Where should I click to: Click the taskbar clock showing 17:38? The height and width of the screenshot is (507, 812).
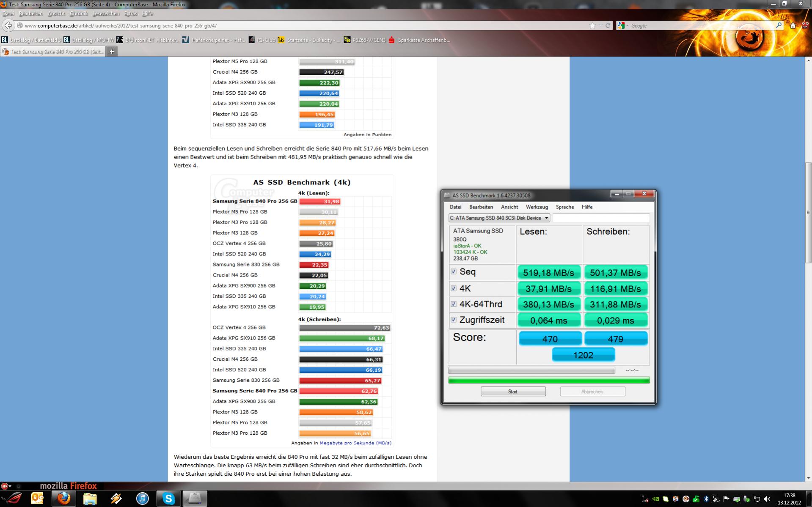pos(789,499)
